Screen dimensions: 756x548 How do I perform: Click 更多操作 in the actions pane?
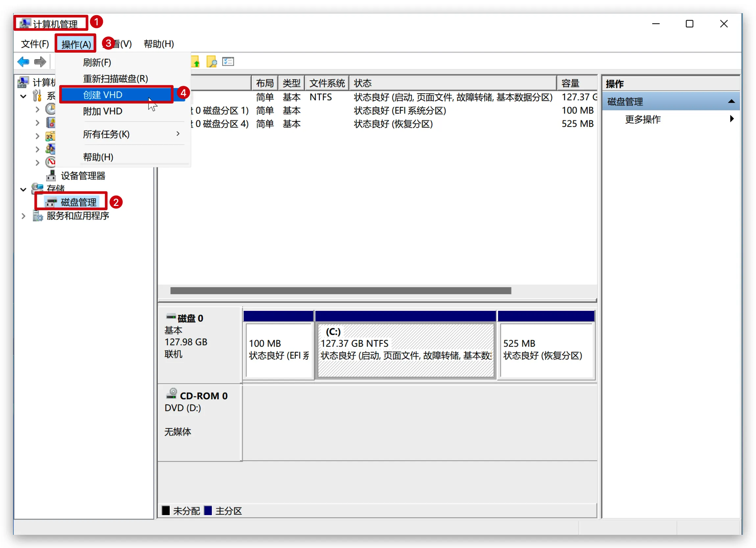point(643,119)
